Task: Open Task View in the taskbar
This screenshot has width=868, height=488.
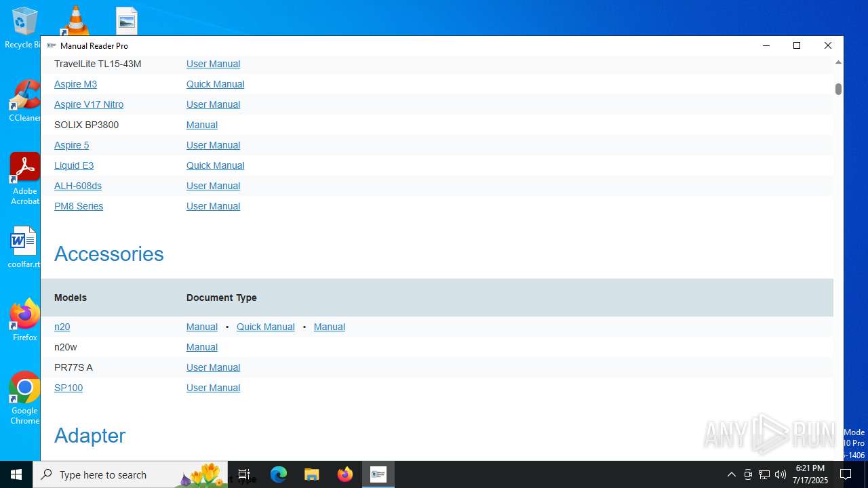Action: point(244,474)
